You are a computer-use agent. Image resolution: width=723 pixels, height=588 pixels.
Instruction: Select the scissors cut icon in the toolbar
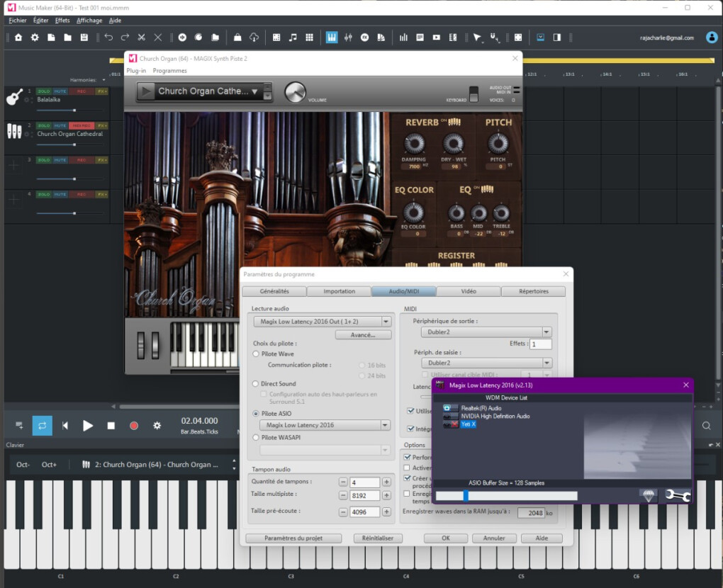[x=142, y=38]
